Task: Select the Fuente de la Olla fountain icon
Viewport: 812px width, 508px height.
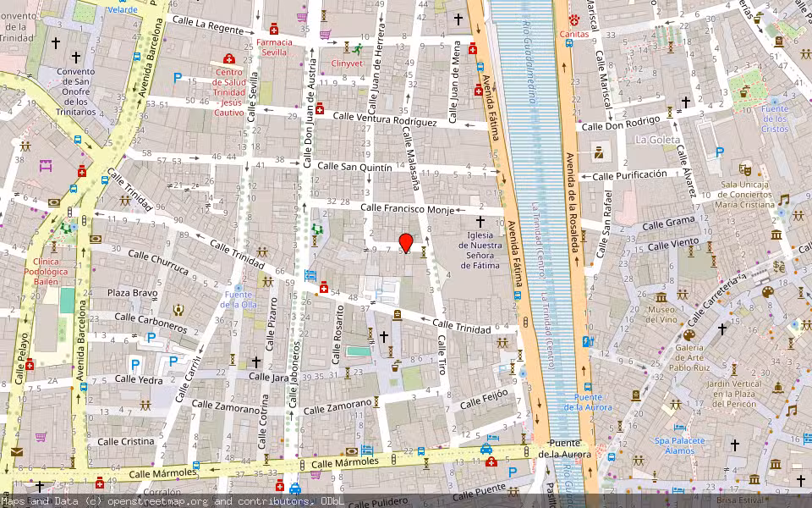Action: point(239,287)
